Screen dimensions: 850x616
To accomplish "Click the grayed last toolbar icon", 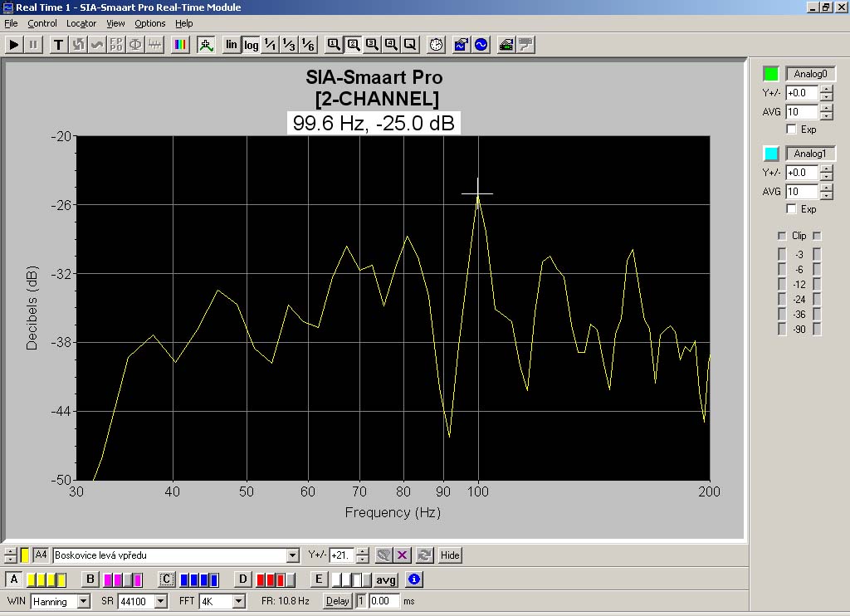I will point(525,45).
